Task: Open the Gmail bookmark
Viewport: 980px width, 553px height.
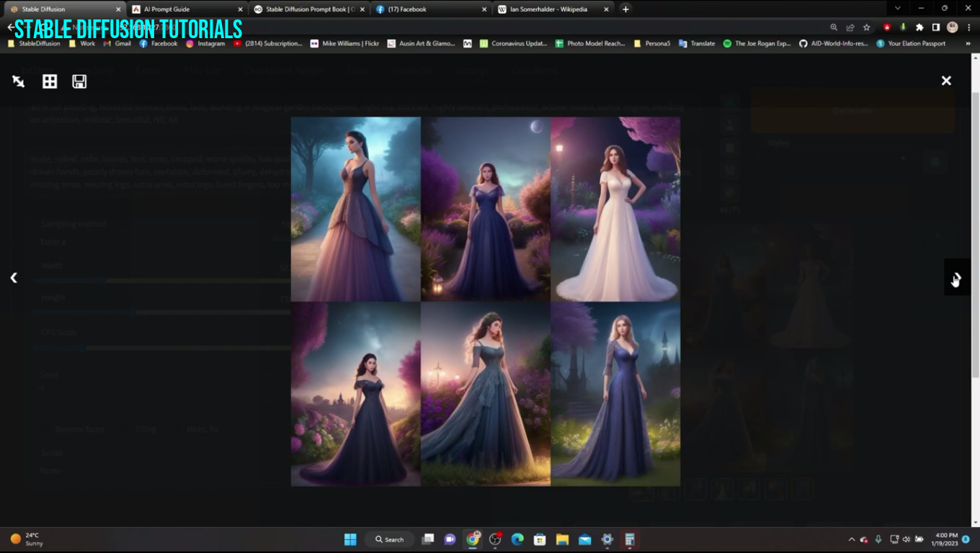Action: pyautogui.click(x=117, y=43)
